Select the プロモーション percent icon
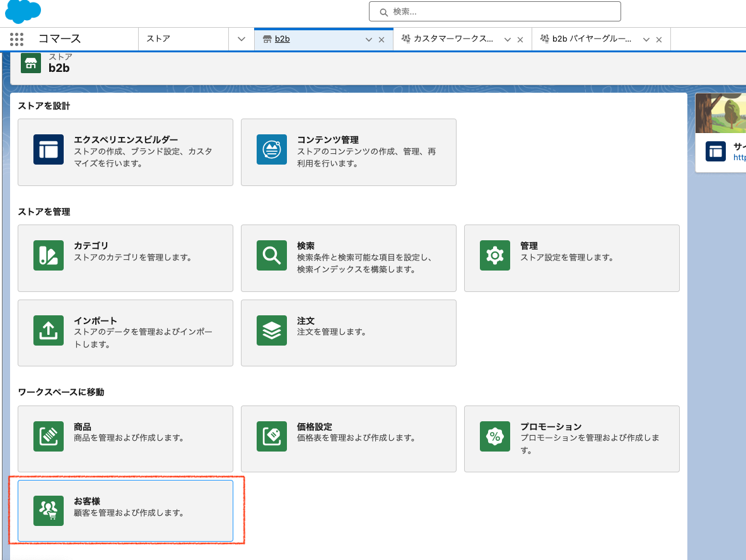This screenshot has height=560, width=746. click(495, 436)
